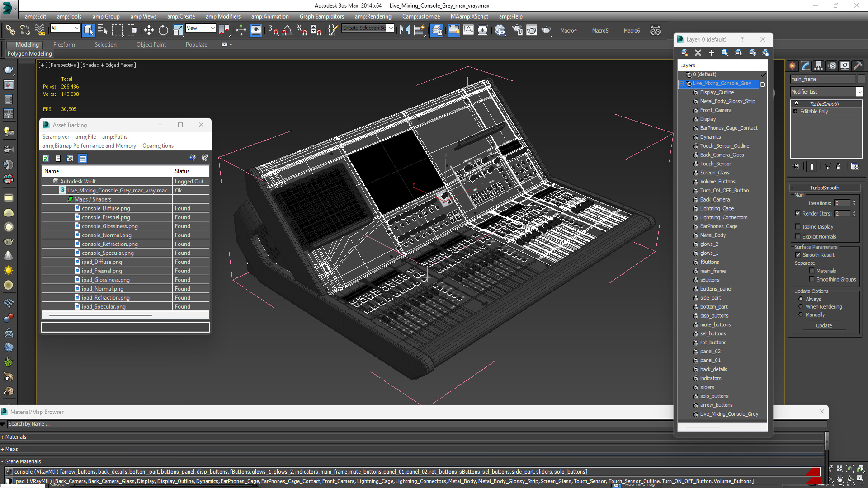The width and height of the screenshot is (868, 488).
Task: Open Paths menu in Asset Tracking
Action: [115, 137]
